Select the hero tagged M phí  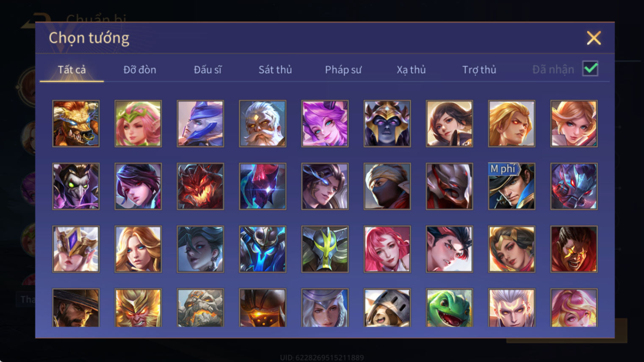[511, 186]
